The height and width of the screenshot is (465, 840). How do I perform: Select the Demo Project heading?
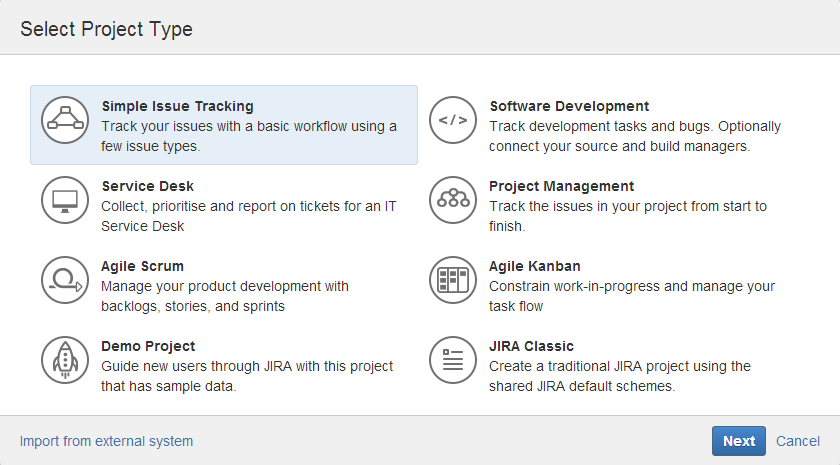pos(148,346)
